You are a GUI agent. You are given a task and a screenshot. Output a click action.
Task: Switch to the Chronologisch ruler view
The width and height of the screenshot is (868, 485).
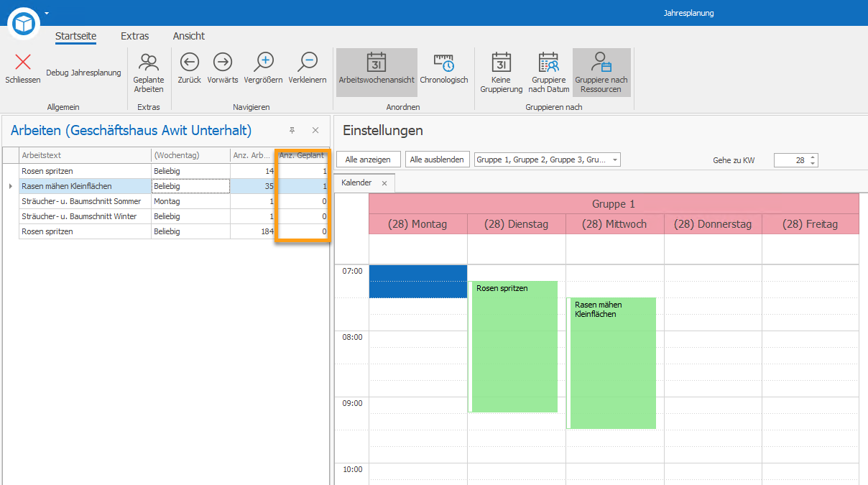click(x=444, y=63)
